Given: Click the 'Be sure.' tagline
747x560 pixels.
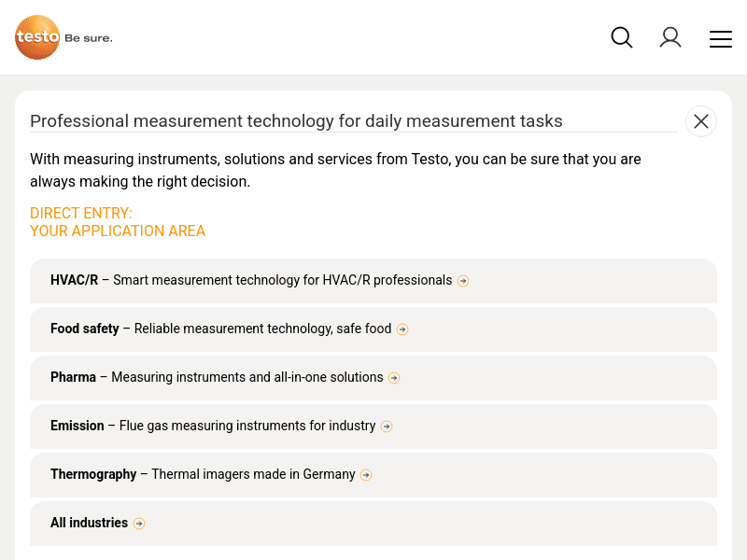Looking at the screenshot, I should click(x=88, y=38).
